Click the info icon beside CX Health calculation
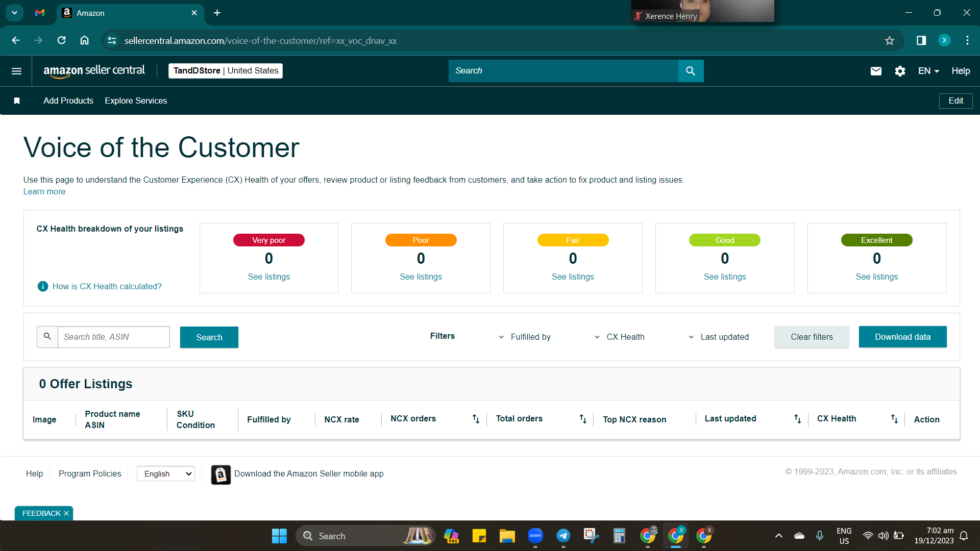The image size is (980, 551). (43, 286)
